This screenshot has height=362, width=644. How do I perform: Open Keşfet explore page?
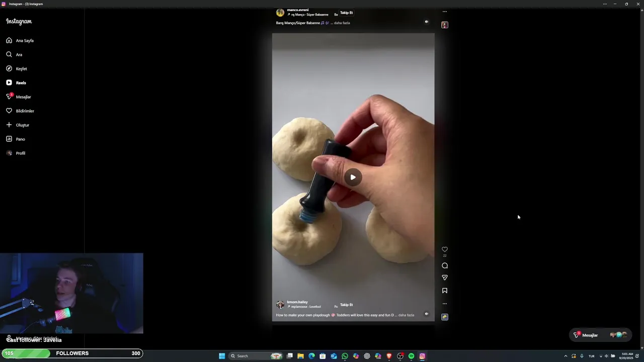tap(17, 69)
